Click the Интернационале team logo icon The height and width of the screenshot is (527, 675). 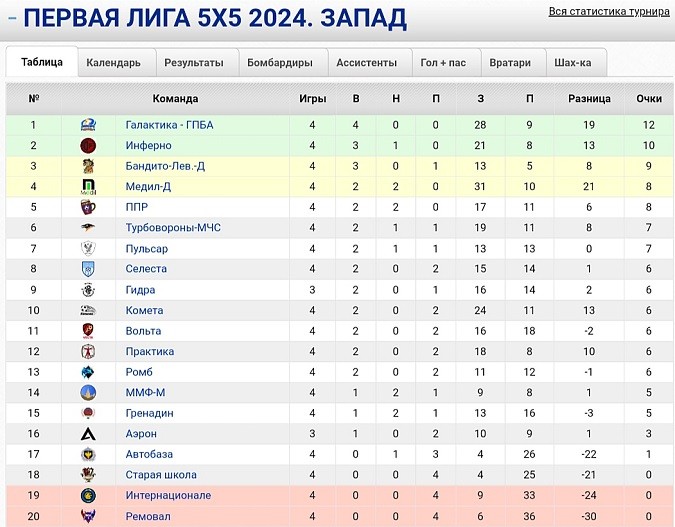(x=88, y=496)
